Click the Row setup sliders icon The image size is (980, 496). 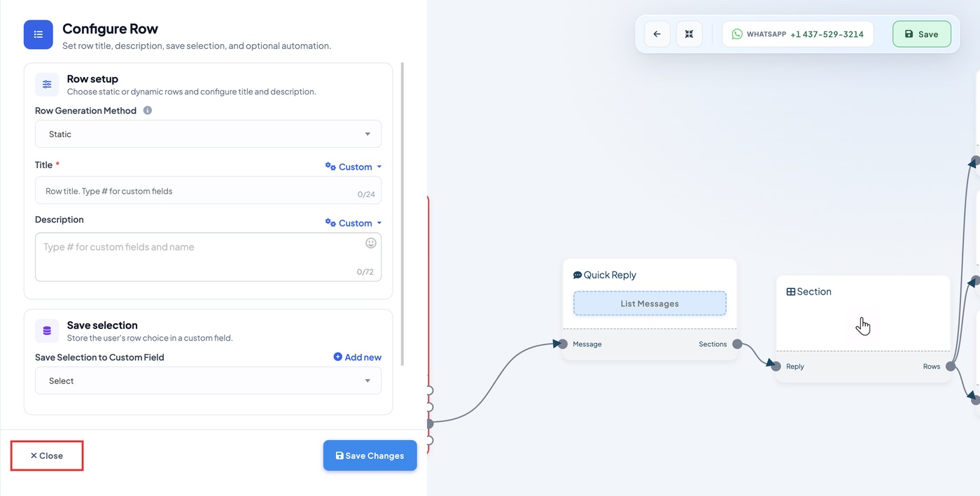click(x=47, y=85)
